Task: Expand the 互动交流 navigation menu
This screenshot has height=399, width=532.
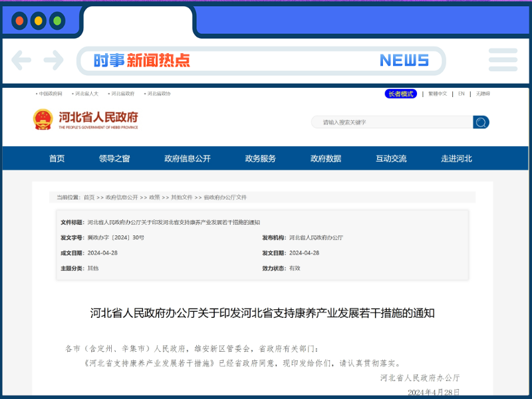Action: 391,158
